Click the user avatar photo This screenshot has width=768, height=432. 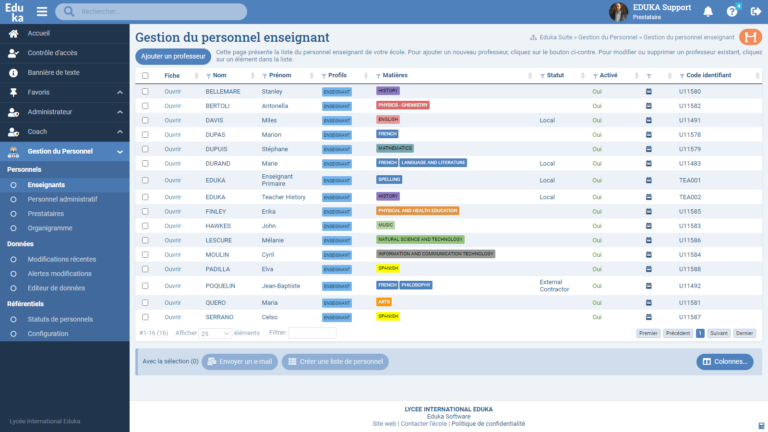coord(618,12)
